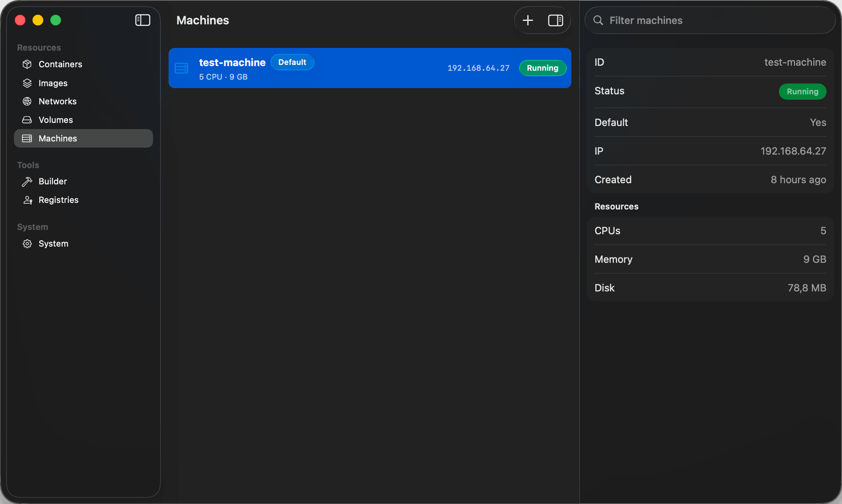
Task: Switch to the Volumes section
Action: 84,120
